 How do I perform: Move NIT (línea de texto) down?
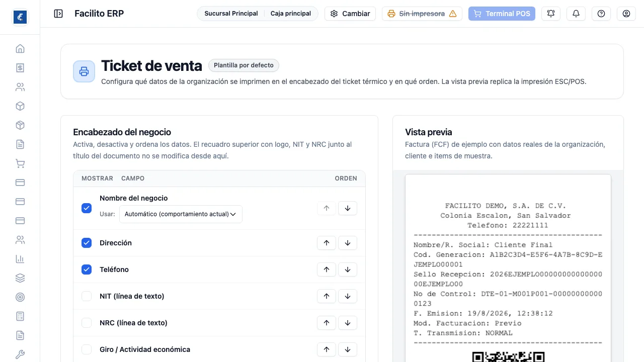point(348,296)
